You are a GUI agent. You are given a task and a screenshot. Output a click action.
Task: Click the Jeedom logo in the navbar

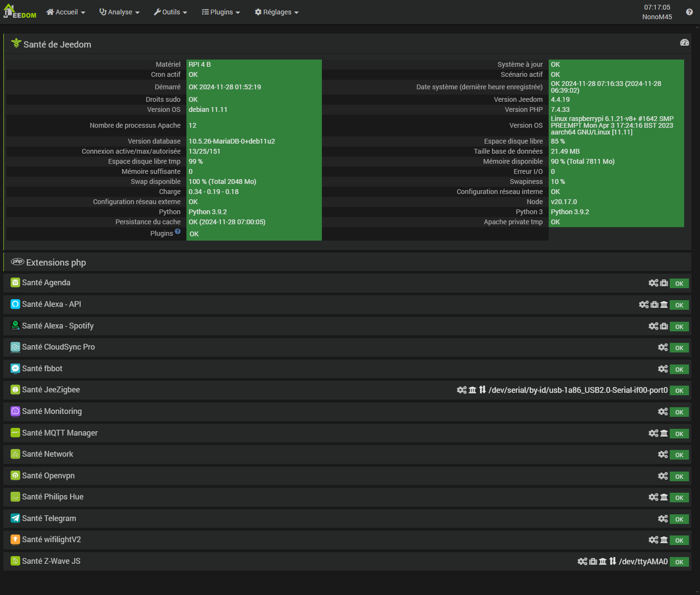(x=20, y=12)
